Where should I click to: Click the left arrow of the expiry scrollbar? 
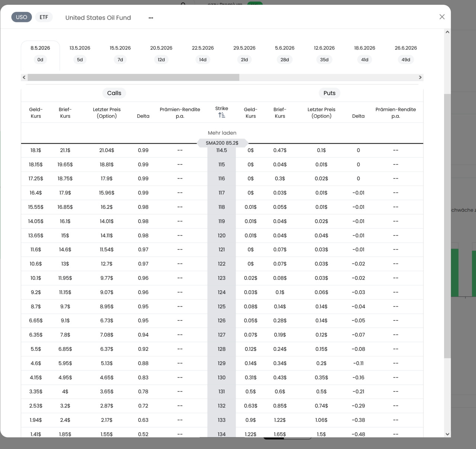[x=24, y=77]
